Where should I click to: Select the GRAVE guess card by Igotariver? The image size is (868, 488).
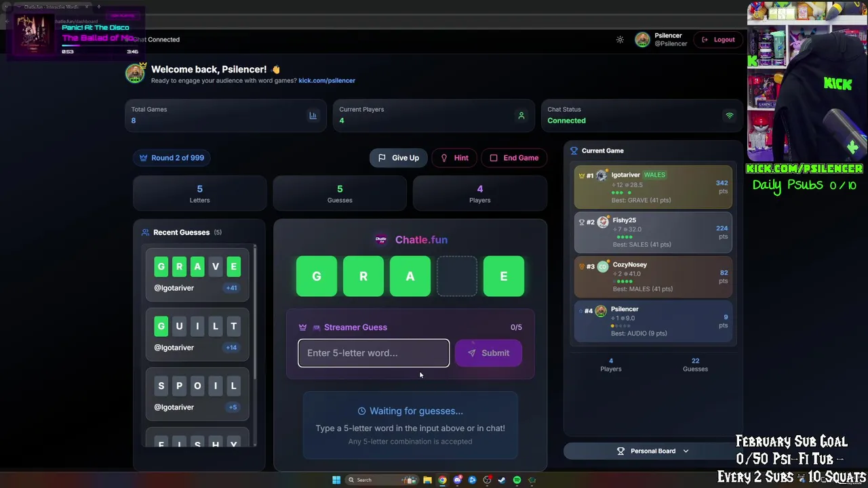tap(197, 274)
